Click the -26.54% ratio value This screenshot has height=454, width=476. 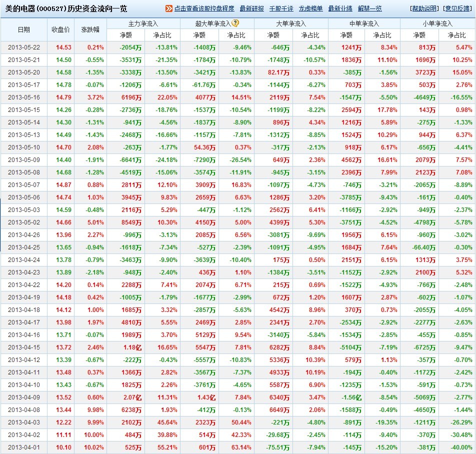click(x=240, y=159)
